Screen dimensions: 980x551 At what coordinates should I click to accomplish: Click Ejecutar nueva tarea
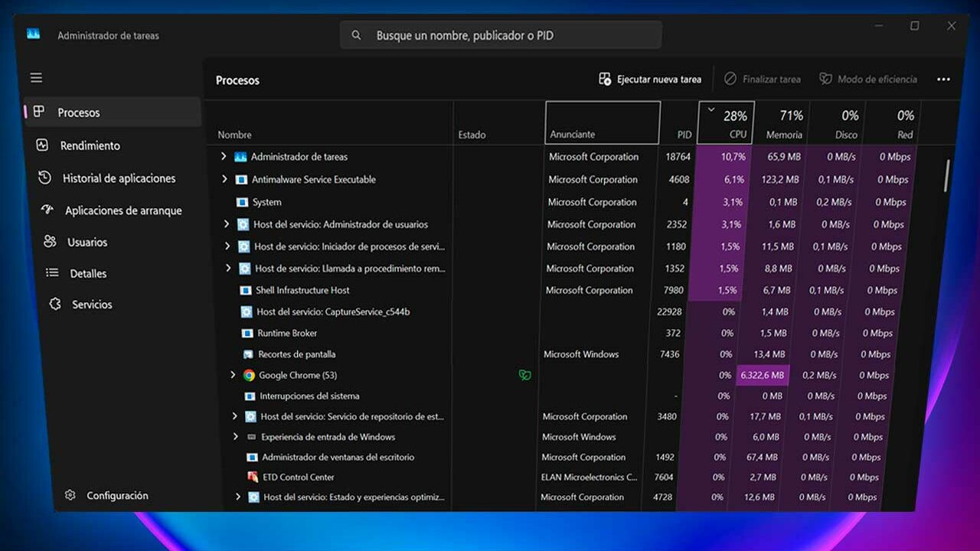tap(651, 79)
